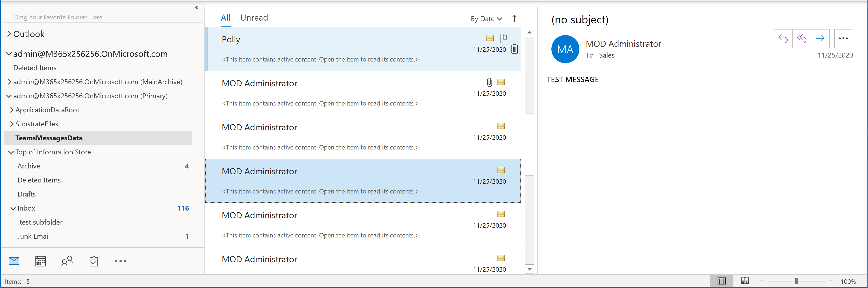
Task: Click the Reply All icon
Action: pos(801,39)
